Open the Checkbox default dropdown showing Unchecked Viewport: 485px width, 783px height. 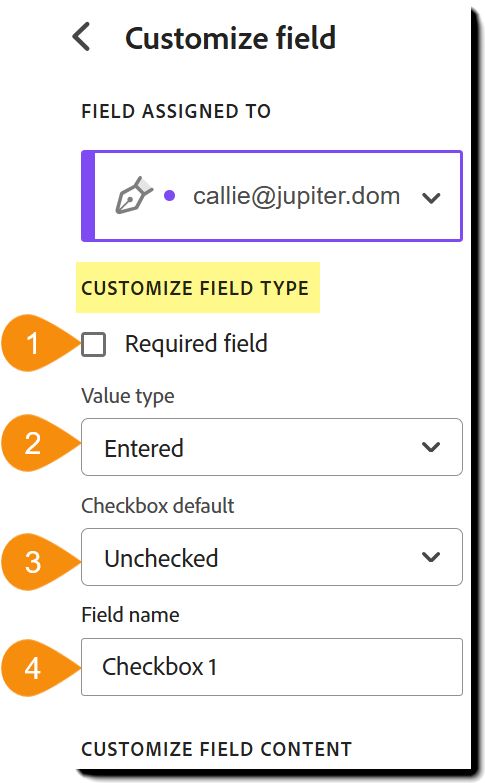pyautogui.click(x=272, y=557)
